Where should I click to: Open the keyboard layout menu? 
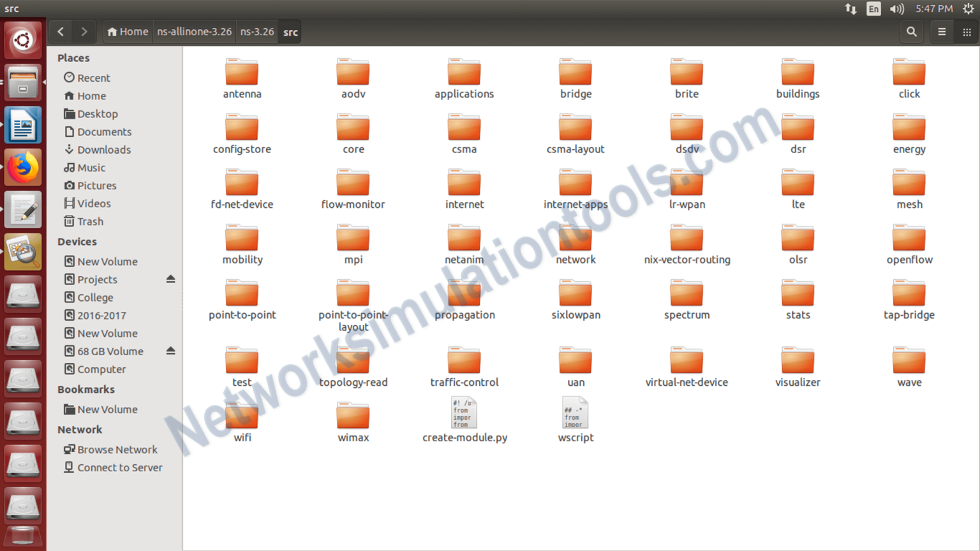click(873, 8)
